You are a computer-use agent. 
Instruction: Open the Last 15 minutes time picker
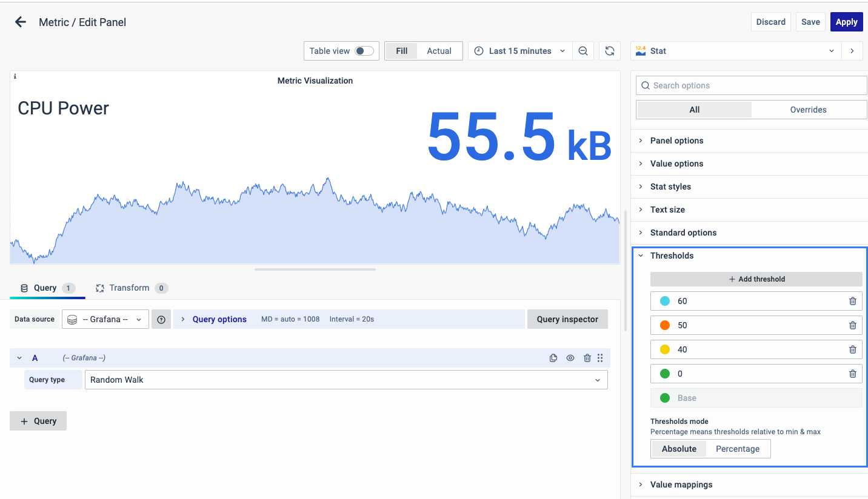520,51
